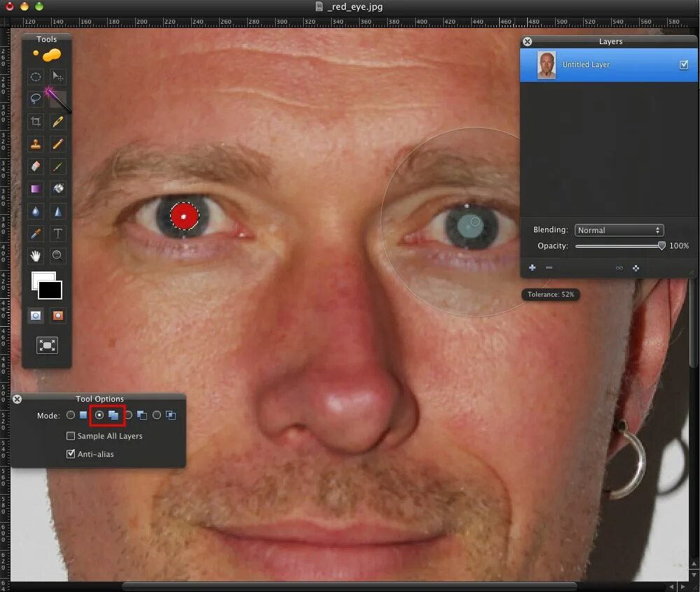
Task: Click the green macOS zoom window button
Action: (39, 6)
